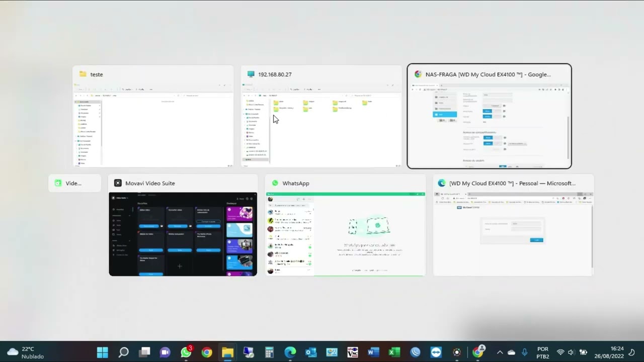Click the moon focus-assist icon
Image resolution: width=644 pixels, height=362 pixels.
coord(632,352)
